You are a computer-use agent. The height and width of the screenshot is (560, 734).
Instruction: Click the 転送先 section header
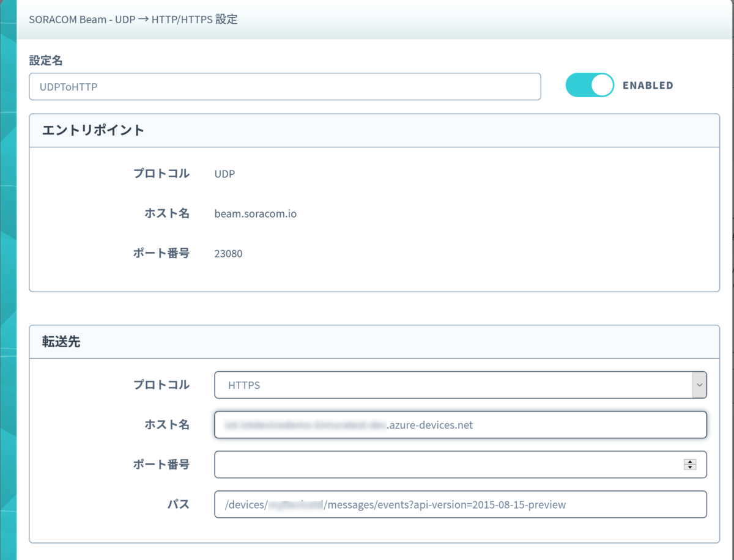[374, 342]
